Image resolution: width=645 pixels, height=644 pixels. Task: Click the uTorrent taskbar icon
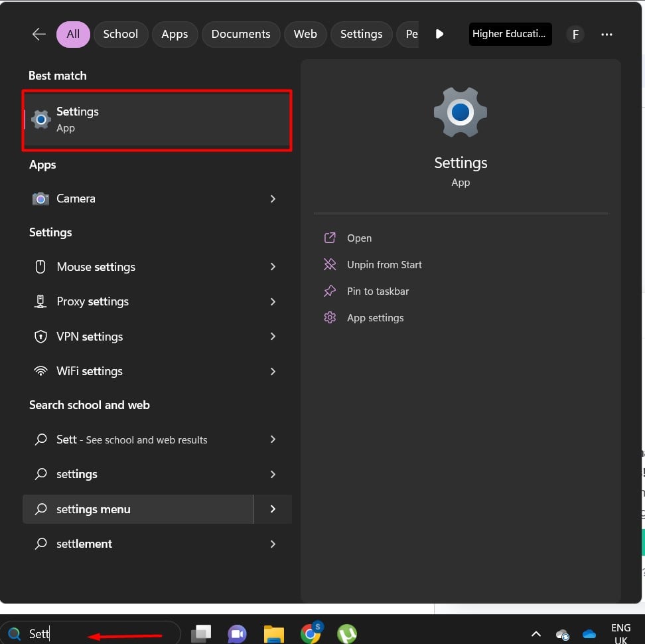pos(346,633)
